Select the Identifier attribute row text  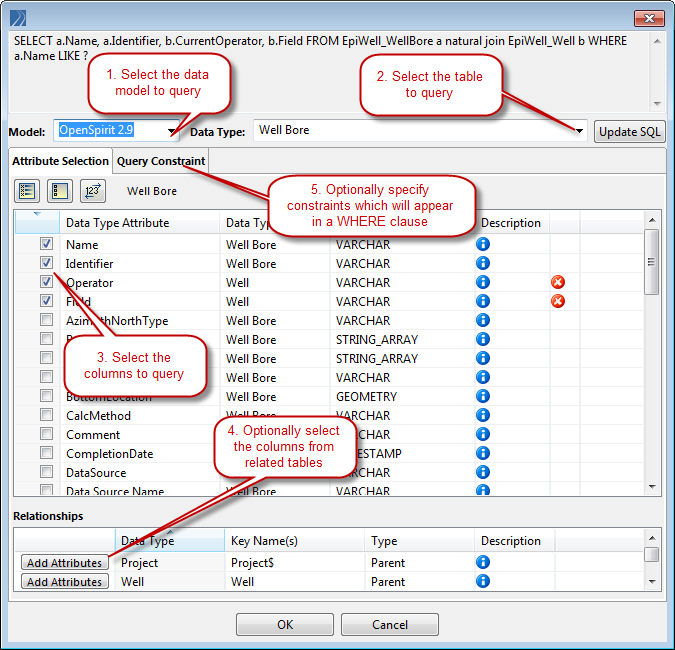[90, 263]
